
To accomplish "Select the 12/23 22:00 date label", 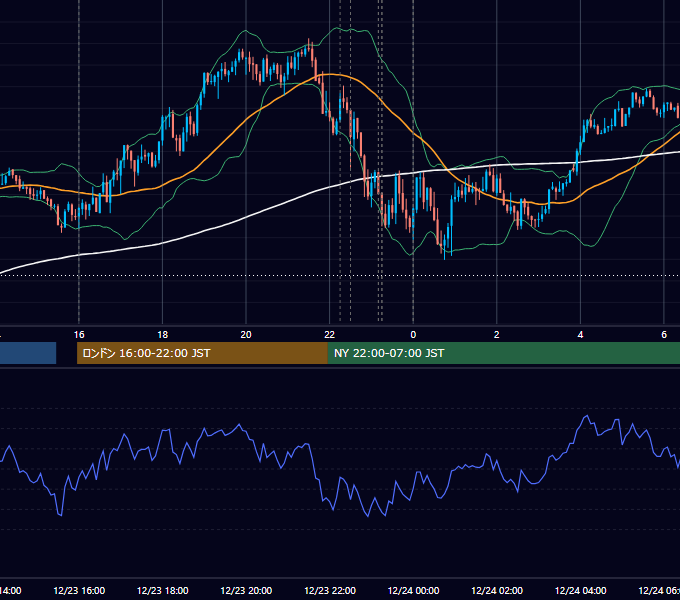I will tap(330, 590).
